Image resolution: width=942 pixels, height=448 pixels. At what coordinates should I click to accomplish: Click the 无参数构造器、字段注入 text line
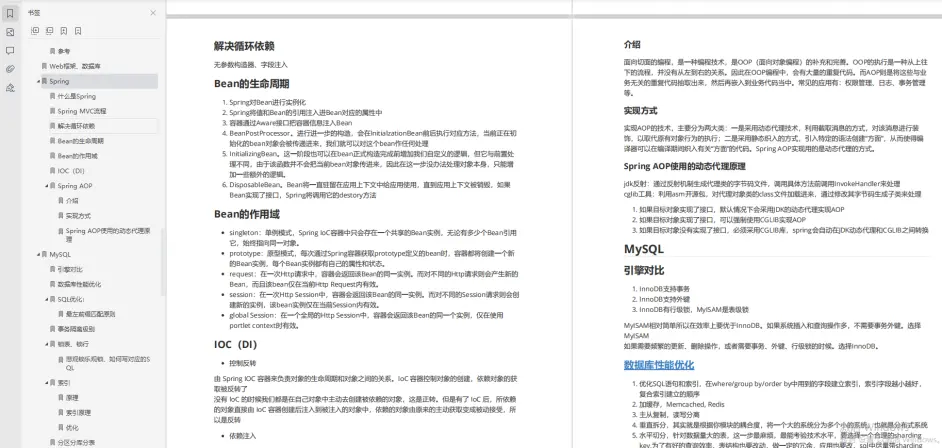[251, 64]
